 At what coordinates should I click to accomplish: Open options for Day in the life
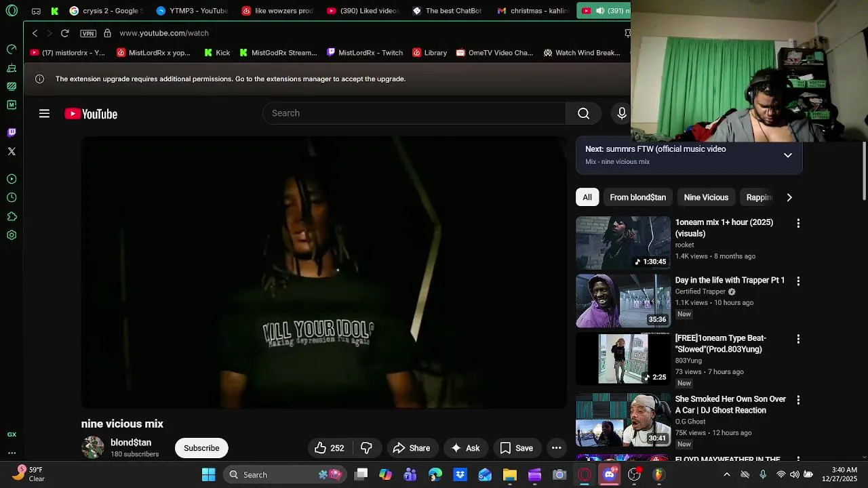coord(798,281)
